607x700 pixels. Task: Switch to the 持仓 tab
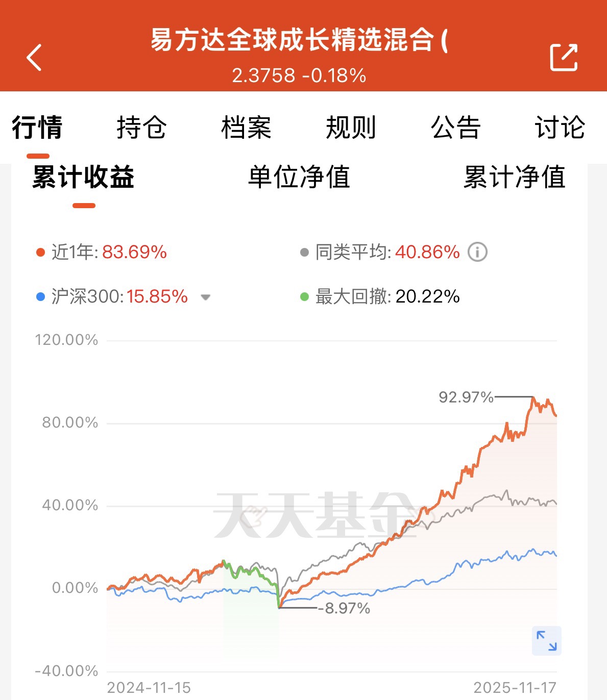click(141, 128)
